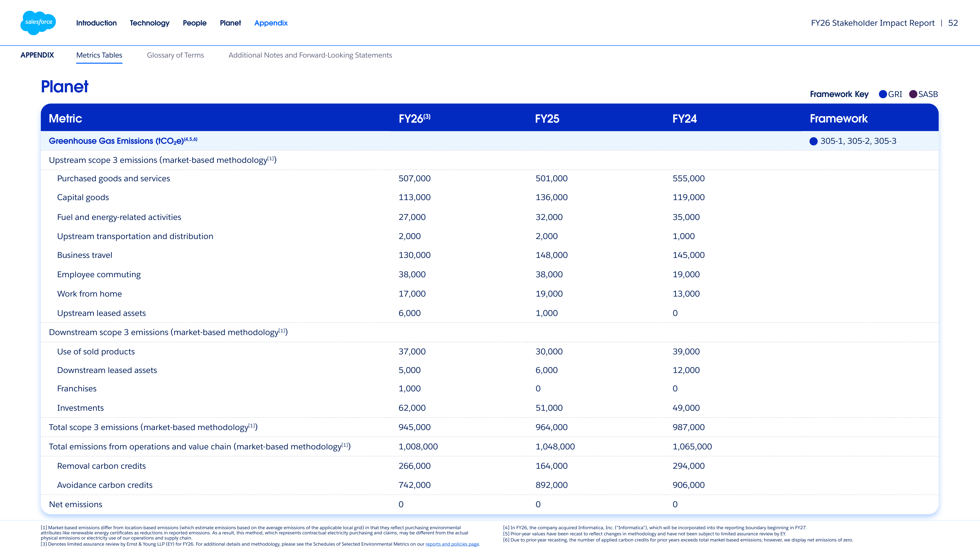Screen dimensions: 980x551
Task: Click the Salesforce cloud logo
Action: click(x=38, y=23)
